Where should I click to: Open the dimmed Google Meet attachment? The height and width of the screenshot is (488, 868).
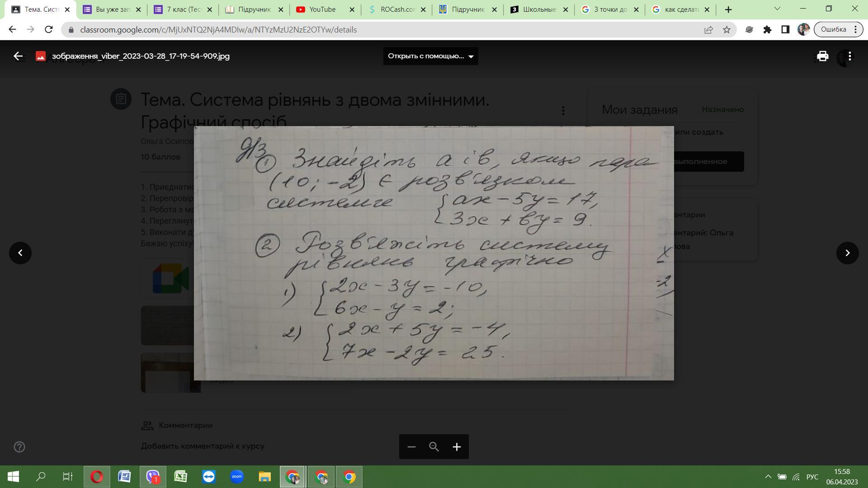pos(168,278)
